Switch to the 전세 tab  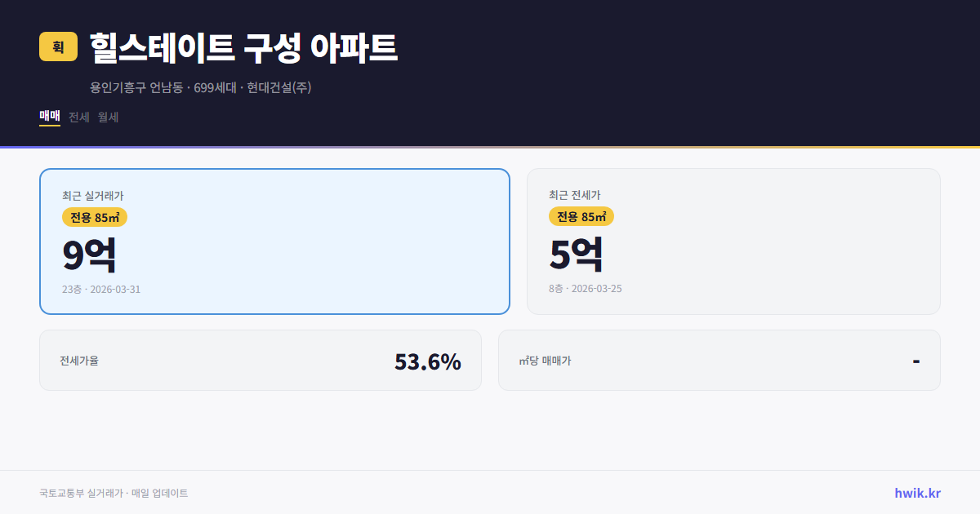(x=78, y=117)
